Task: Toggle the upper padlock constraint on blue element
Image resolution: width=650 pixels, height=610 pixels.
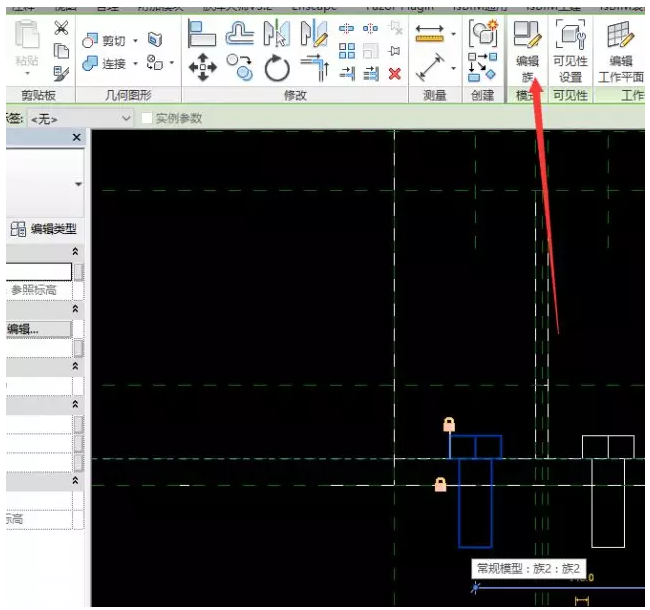Action: tap(449, 425)
